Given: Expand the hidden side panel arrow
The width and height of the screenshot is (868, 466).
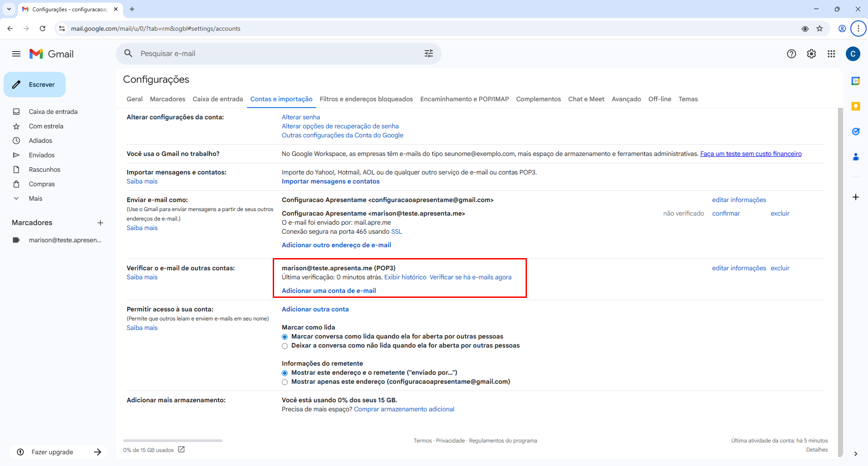Looking at the screenshot, I should [x=855, y=453].
